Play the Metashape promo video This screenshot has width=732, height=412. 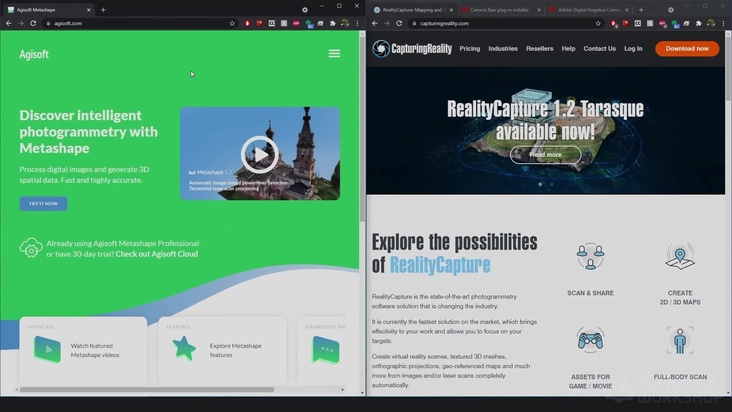point(259,154)
